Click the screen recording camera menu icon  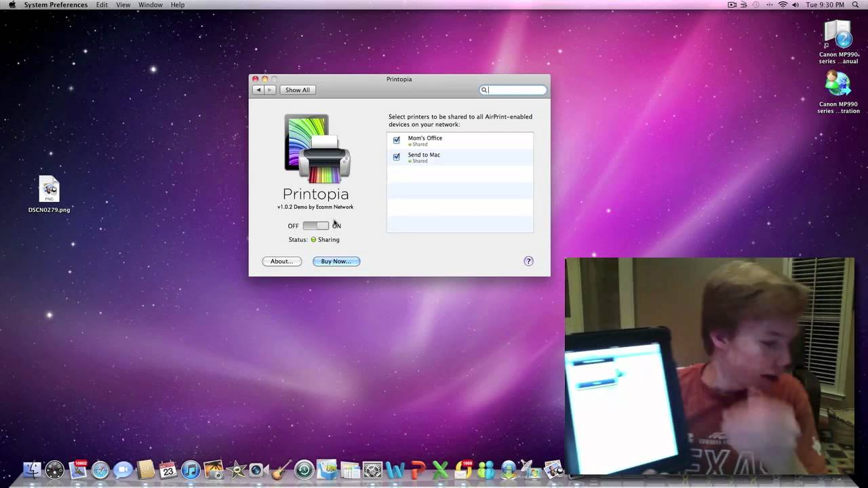732,5
